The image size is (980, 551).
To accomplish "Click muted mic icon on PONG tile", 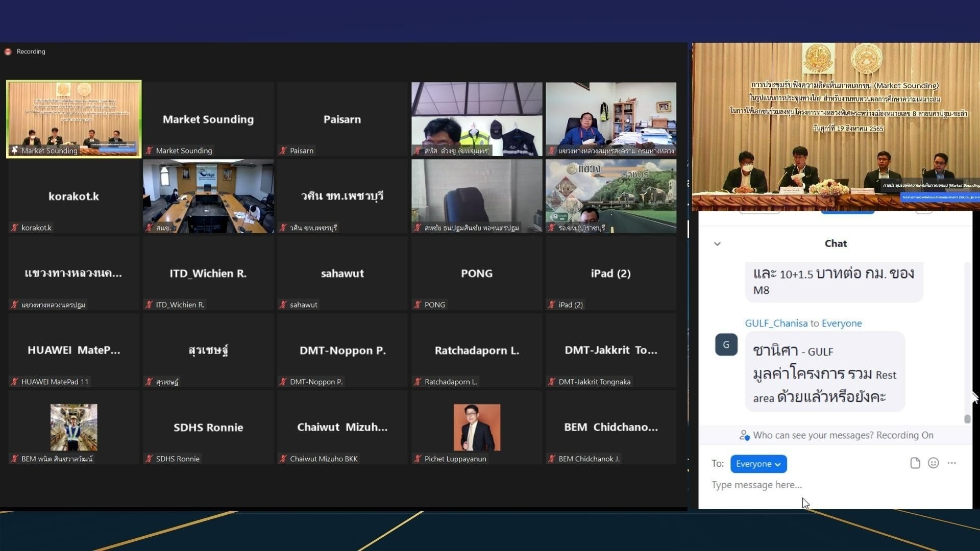I will (x=418, y=305).
